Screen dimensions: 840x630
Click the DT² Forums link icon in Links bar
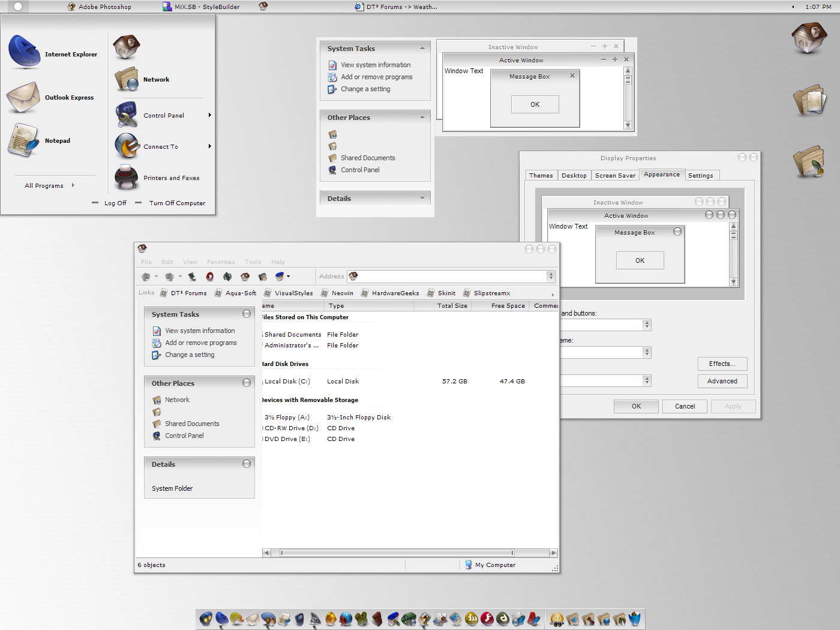click(x=164, y=293)
